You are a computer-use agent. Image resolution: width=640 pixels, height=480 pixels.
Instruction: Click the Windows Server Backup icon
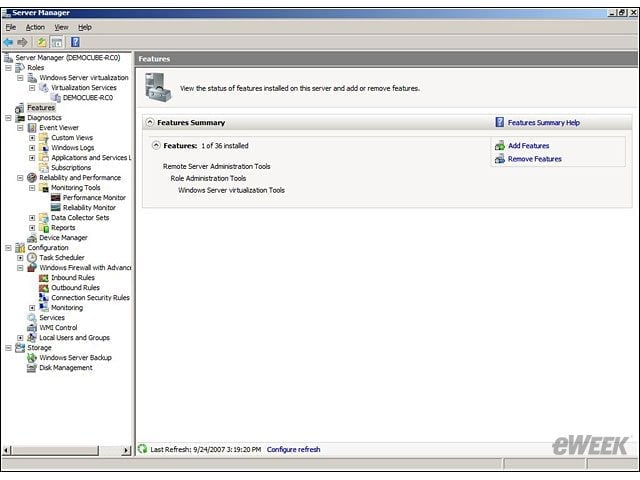[x=32, y=358]
